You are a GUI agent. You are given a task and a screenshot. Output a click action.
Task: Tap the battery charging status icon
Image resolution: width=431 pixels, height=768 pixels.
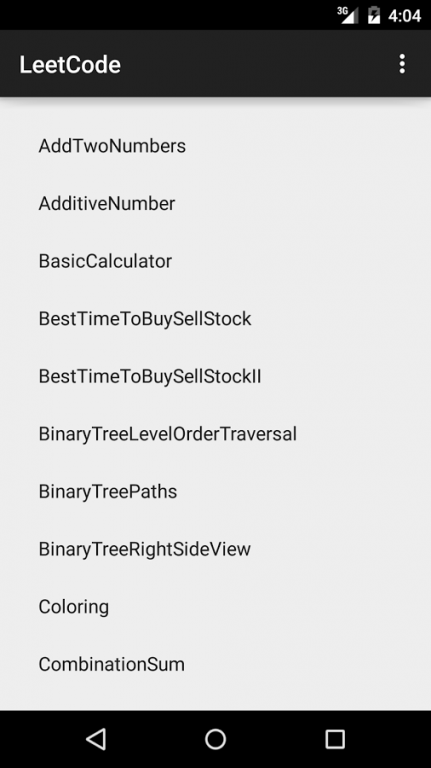374,15
